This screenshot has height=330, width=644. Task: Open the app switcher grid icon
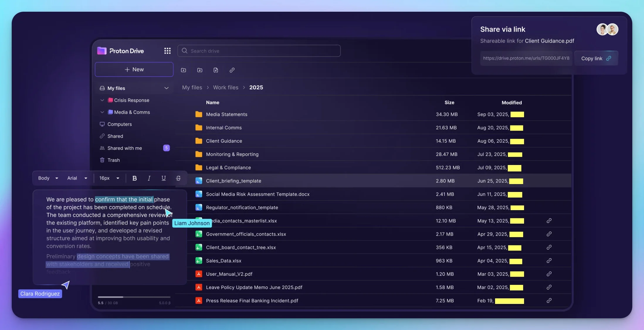[167, 51]
